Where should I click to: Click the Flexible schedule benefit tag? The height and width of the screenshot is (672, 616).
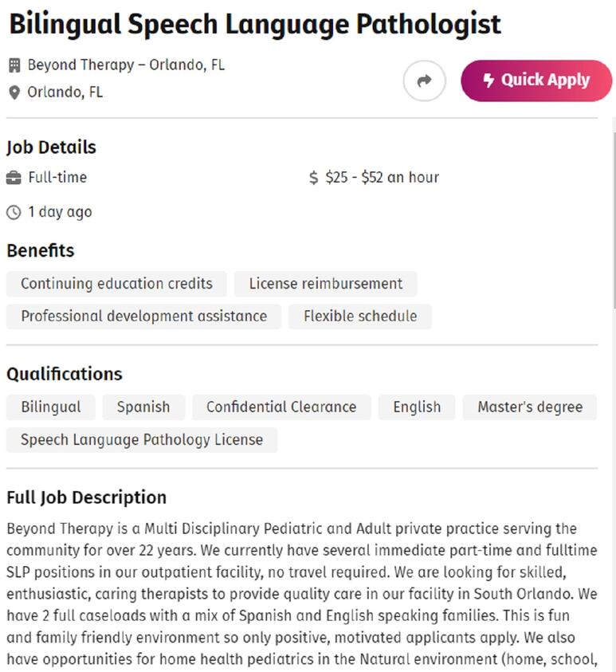(x=360, y=316)
